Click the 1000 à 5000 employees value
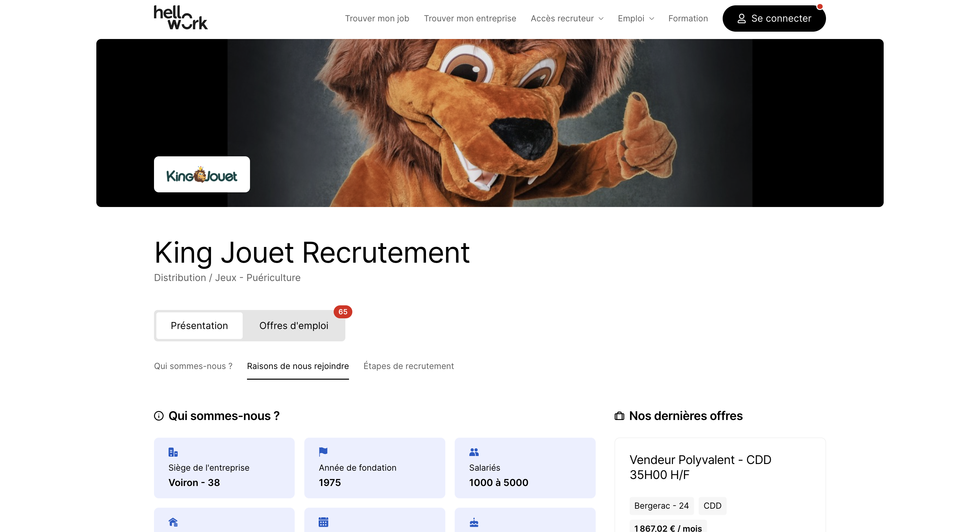The image size is (980, 532). [498, 483]
